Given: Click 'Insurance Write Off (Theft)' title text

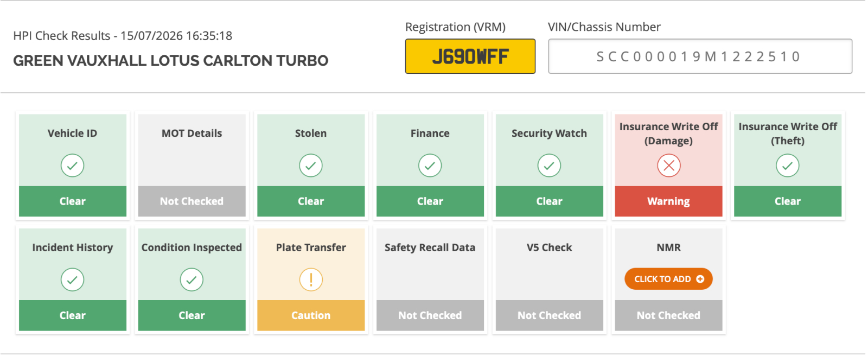Looking at the screenshot, I should (x=788, y=133).
